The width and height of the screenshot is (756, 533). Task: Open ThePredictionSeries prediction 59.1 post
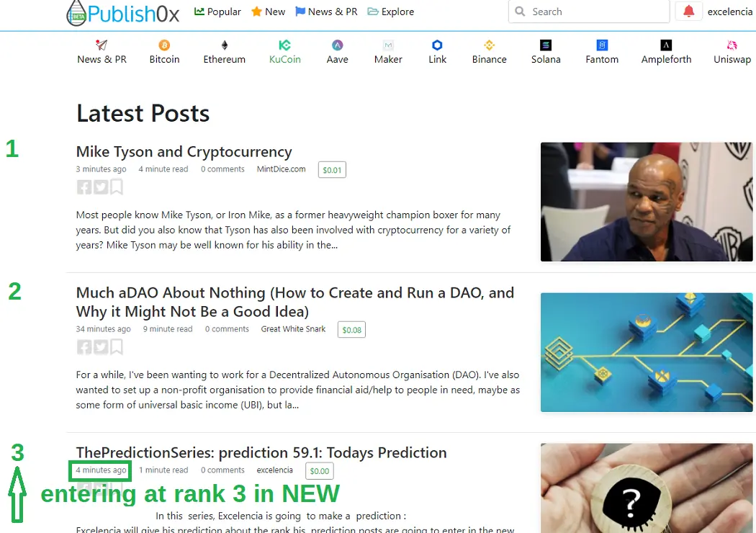261,452
